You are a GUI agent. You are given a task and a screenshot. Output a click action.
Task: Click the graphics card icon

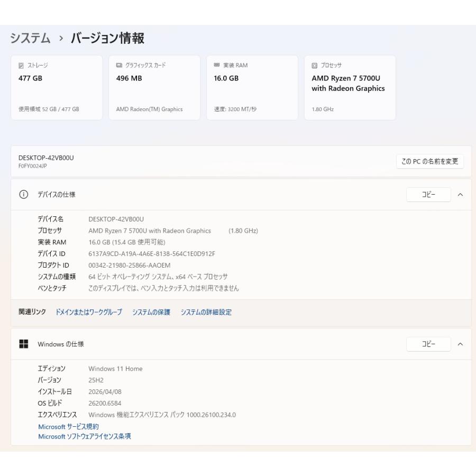tap(119, 65)
